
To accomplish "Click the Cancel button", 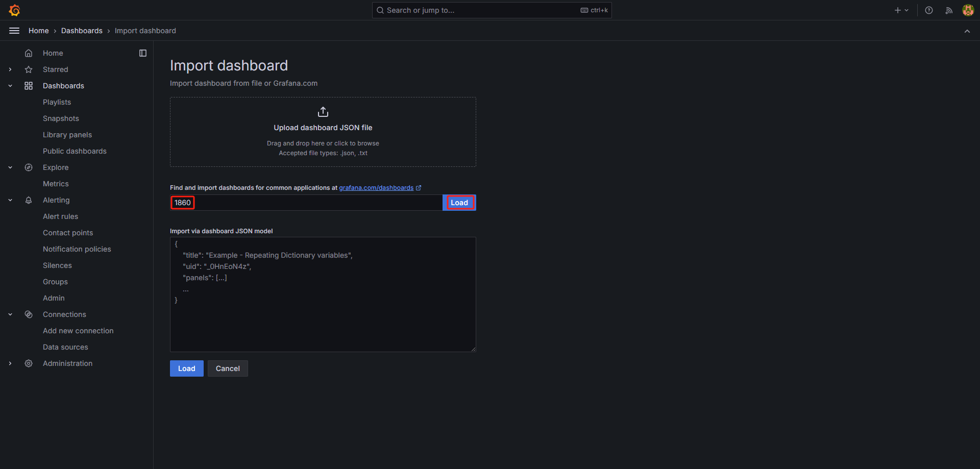I will 228,368.
